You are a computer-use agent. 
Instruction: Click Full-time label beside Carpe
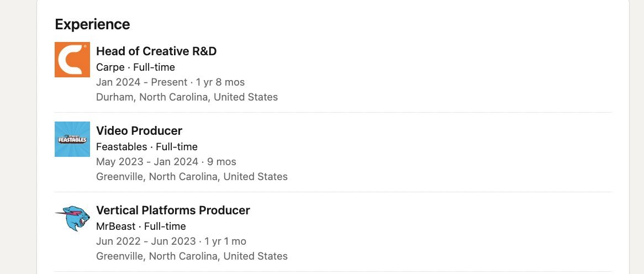[154, 67]
